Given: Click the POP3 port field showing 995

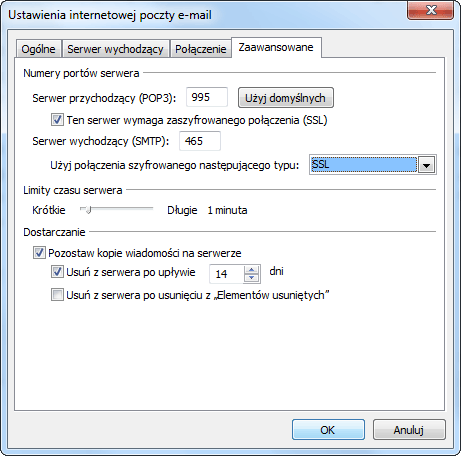Looking at the screenshot, I should coord(207,97).
